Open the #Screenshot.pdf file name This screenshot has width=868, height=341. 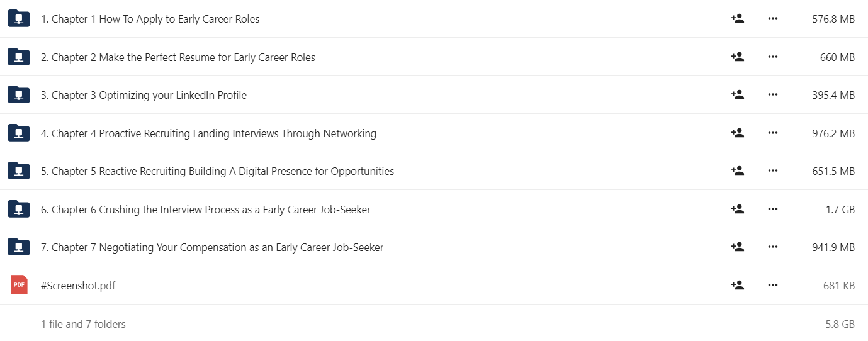click(x=78, y=286)
